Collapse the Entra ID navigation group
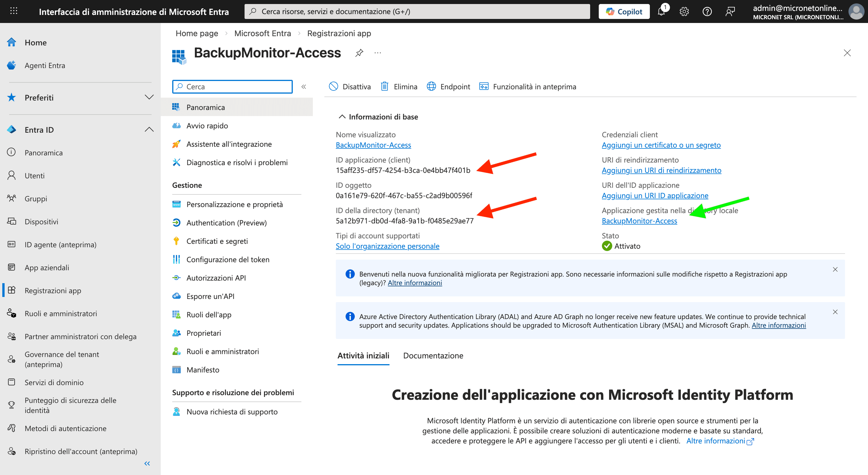This screenshot has width=868, height=475. tap(149, 130)
